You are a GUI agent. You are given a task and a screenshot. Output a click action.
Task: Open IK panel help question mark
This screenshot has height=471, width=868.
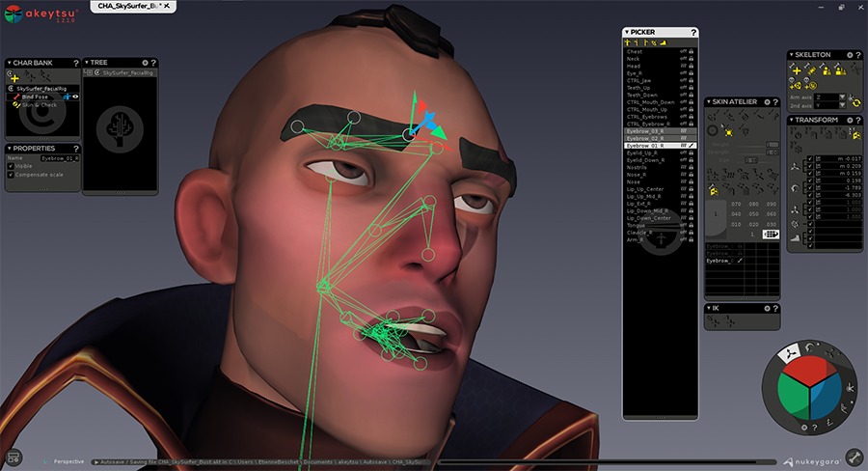[775, 309]
